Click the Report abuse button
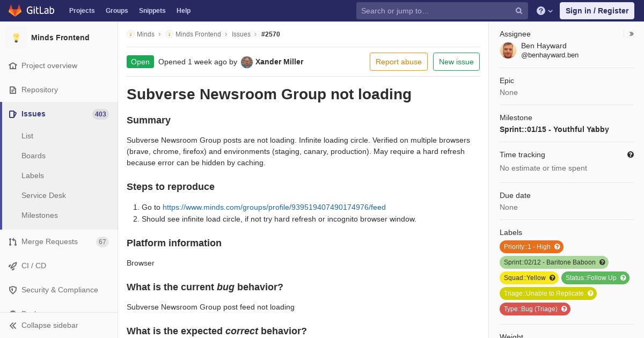The height and width of the screenshot is (338, 644). (399, 62)
